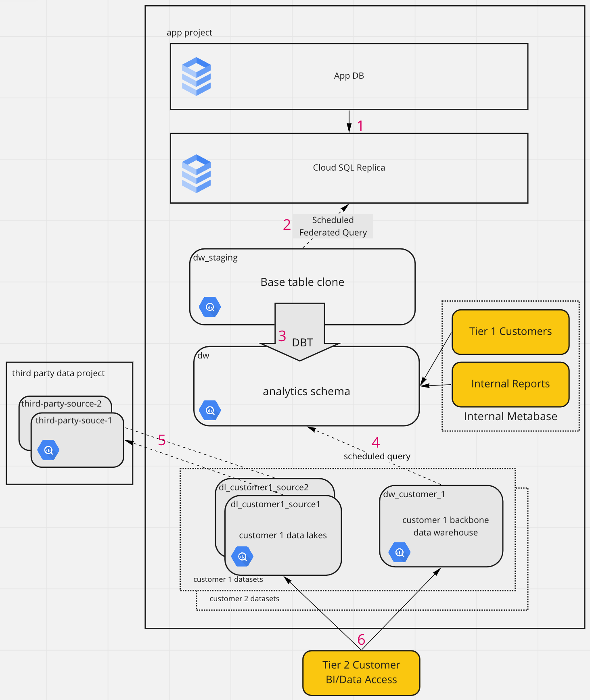
Task: Select the BigQuery icon in dw_staging box
Action: point(210,307)
